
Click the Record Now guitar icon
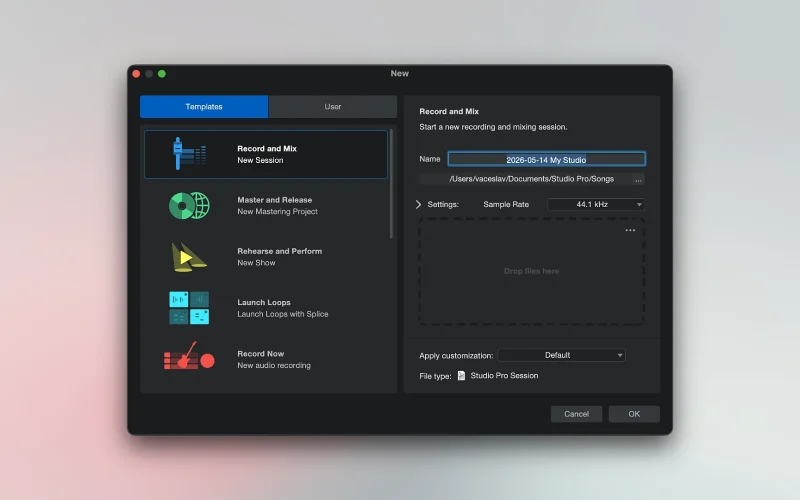[189, 356]
